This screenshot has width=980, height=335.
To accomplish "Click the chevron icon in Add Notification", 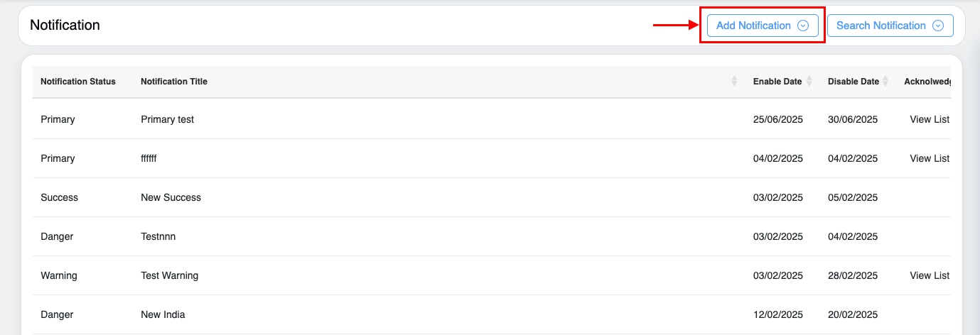I will pos(803,26).
